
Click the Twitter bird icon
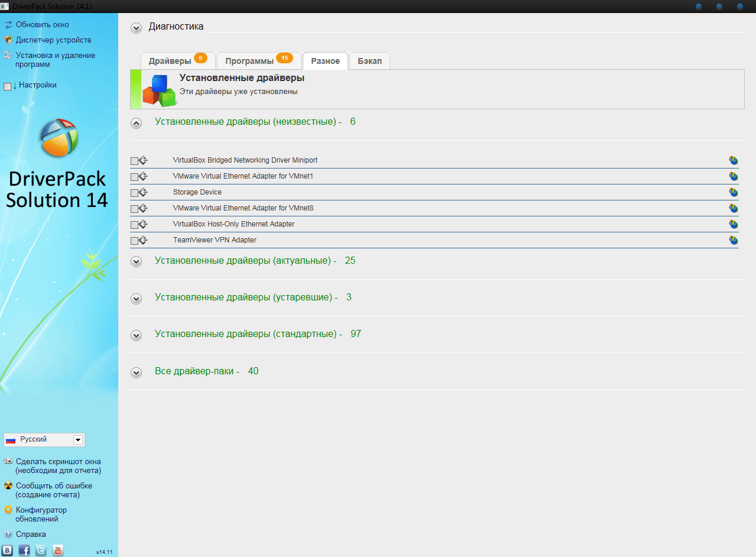[41, 550]
